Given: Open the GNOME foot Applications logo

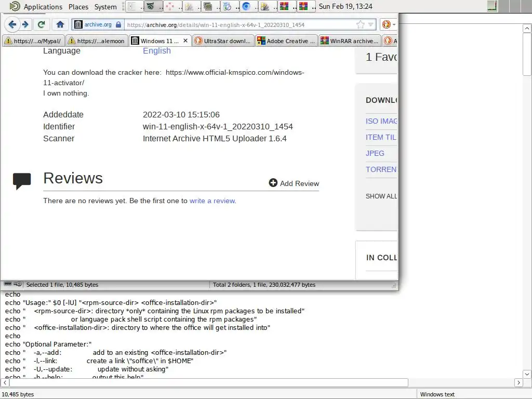Looking at the screenshot, I should 15,6.
